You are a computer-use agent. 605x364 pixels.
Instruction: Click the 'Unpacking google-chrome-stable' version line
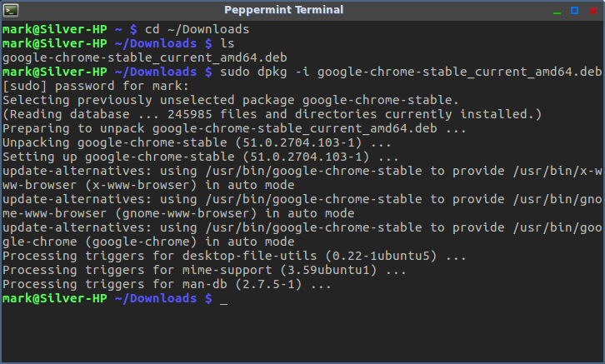click(197, 142)
